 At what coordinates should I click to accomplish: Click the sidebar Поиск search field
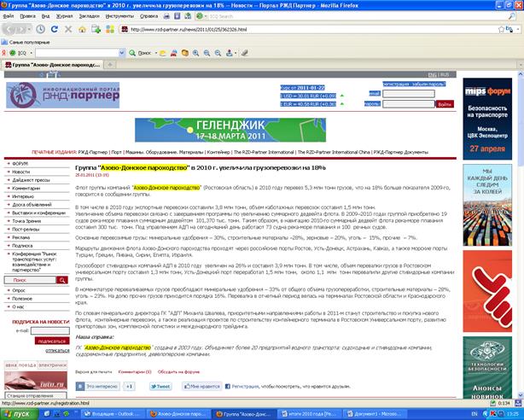[x=30, y=280]
